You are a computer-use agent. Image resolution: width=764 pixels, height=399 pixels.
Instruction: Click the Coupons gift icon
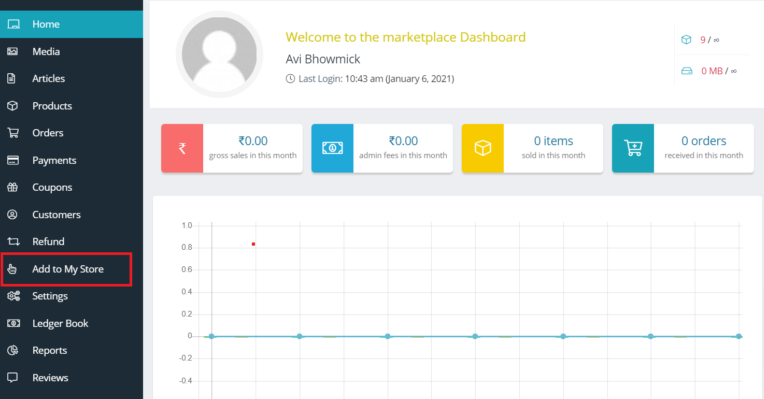tap(13, 187)
